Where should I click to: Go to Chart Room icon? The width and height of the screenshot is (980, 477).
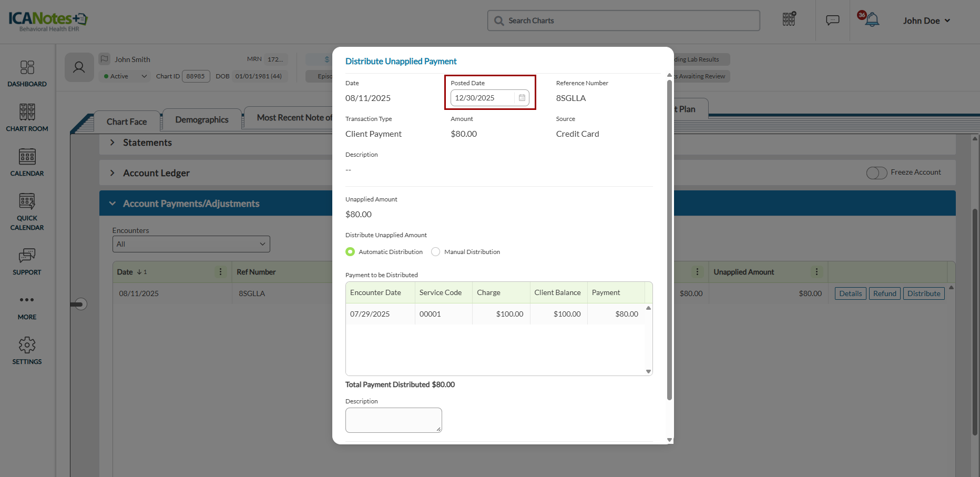click(27, 118)
